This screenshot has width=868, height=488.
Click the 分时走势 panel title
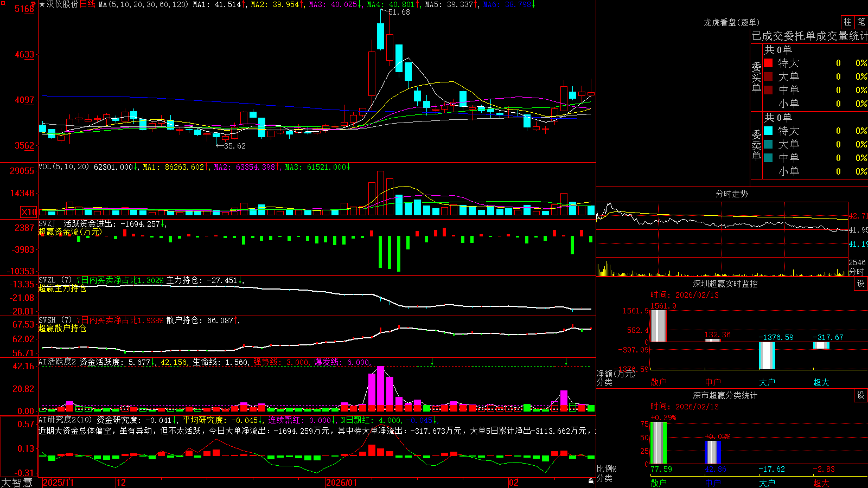tap(732, 194)
